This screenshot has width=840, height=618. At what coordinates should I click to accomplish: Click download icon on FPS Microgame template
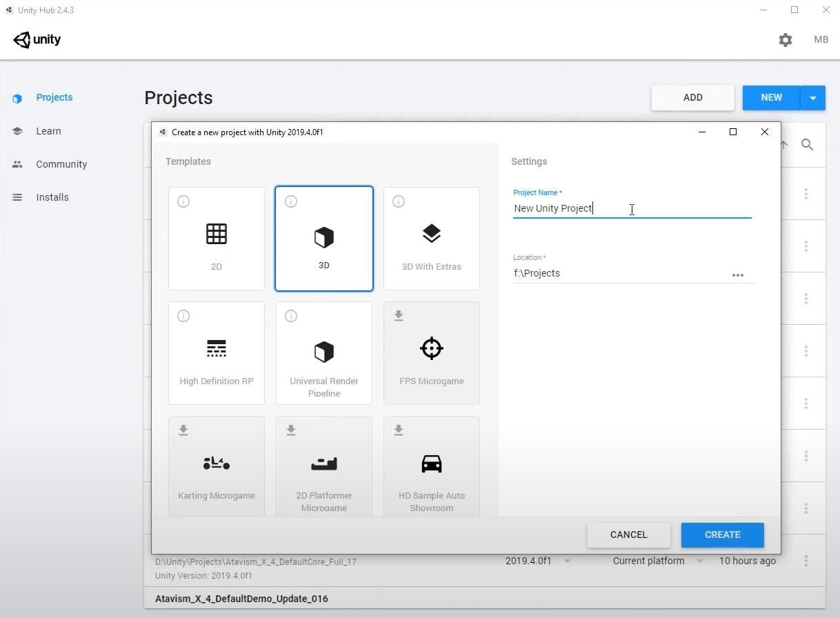click(x=399, y=316)
